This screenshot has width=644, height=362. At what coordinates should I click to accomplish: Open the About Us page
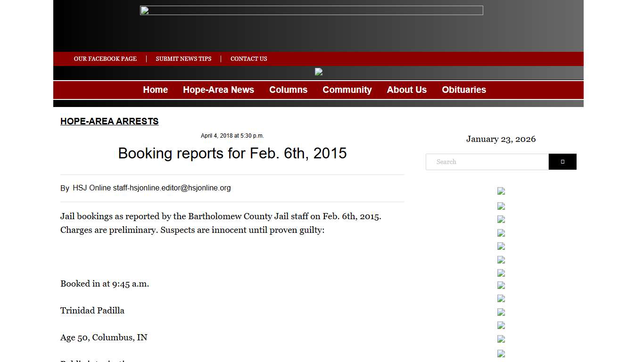point(406,90)
